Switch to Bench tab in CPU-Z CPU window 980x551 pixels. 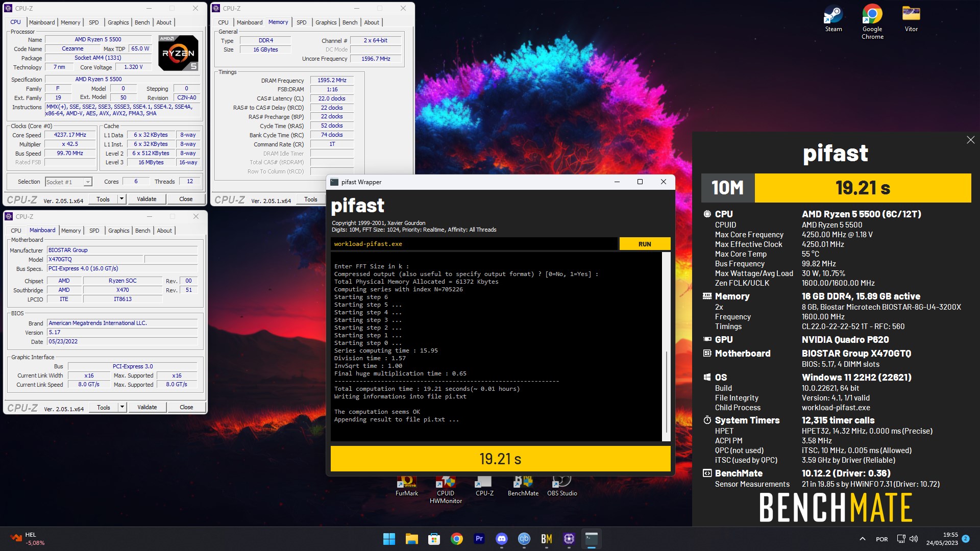tap(142, 22)
